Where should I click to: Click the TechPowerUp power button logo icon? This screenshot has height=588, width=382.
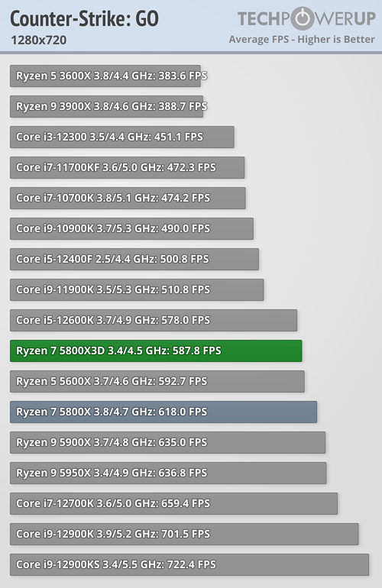(303, 18)
